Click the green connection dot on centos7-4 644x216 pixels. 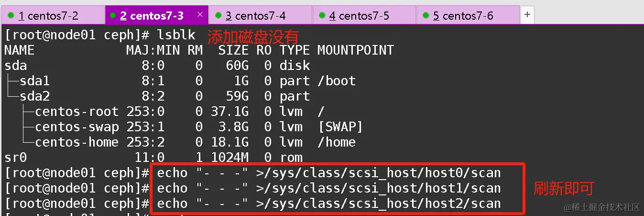coord(218,16)
